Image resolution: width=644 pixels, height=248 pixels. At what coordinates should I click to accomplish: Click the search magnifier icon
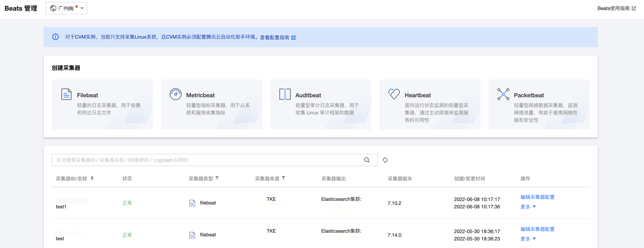(x=367, y=160)
